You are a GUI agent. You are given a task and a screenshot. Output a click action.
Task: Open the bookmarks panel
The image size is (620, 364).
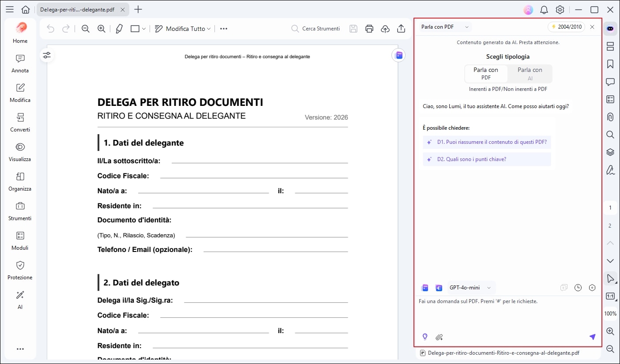(x=610, y=64)
